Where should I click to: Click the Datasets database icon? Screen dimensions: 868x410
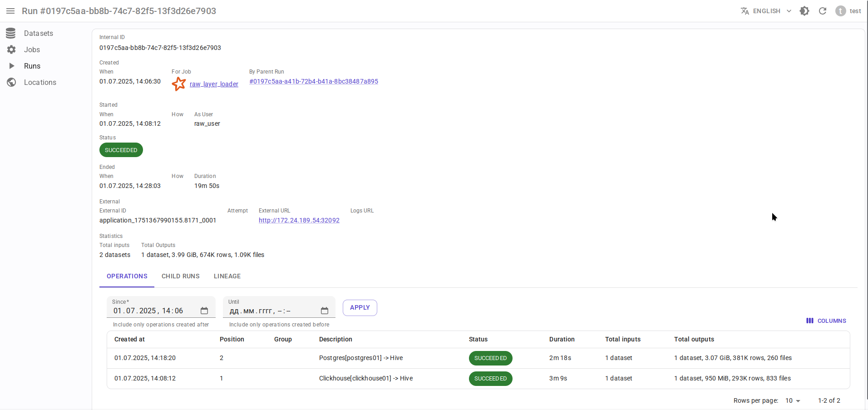click(x=11, y=33)
